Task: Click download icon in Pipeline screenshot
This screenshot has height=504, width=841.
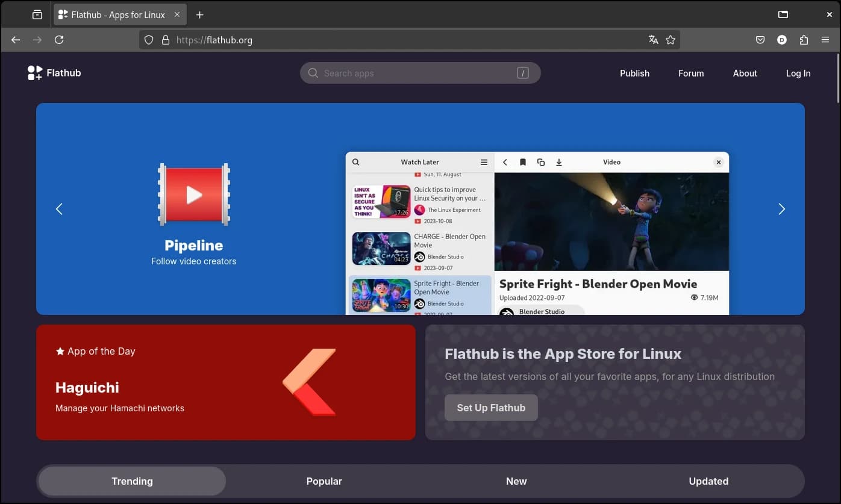Action: pos(559,162)
